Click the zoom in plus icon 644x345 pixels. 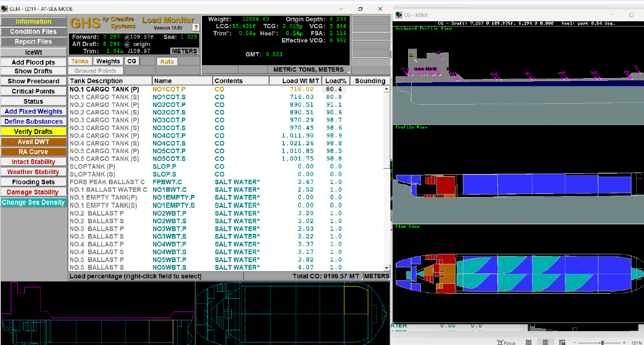pos(624,342)
